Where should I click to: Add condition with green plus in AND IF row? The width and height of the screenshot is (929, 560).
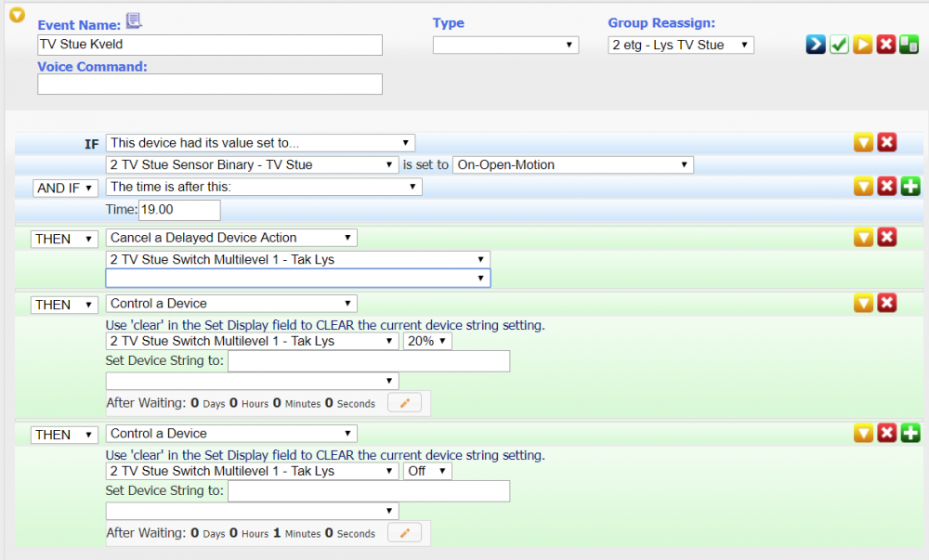click(x=910, y=187)
